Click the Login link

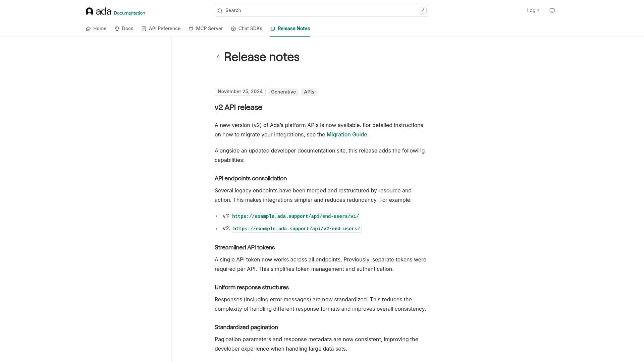coord(533,11)
